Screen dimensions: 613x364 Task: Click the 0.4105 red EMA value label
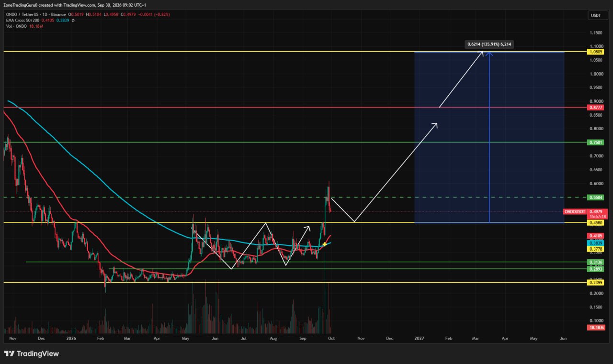[595, 236]
